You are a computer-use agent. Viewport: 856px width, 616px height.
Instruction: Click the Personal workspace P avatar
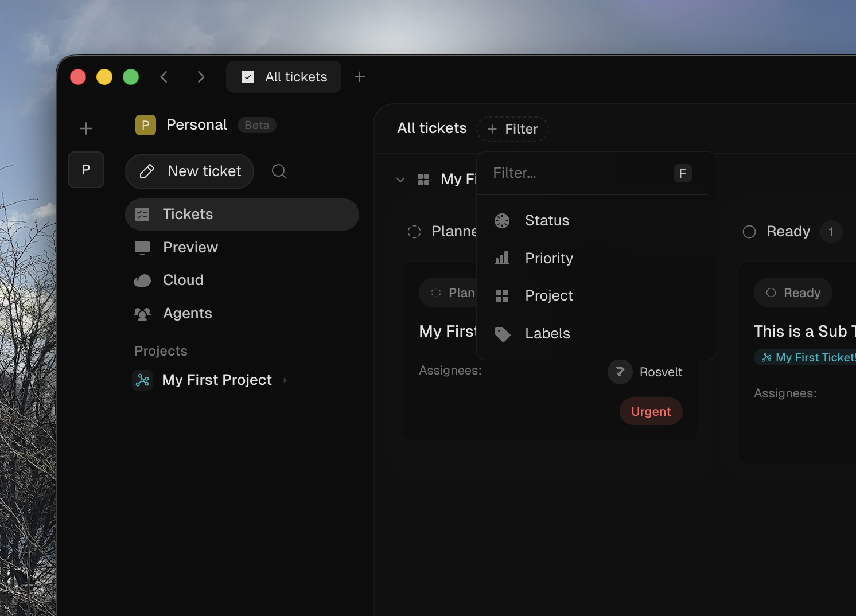tap(146, 125)
